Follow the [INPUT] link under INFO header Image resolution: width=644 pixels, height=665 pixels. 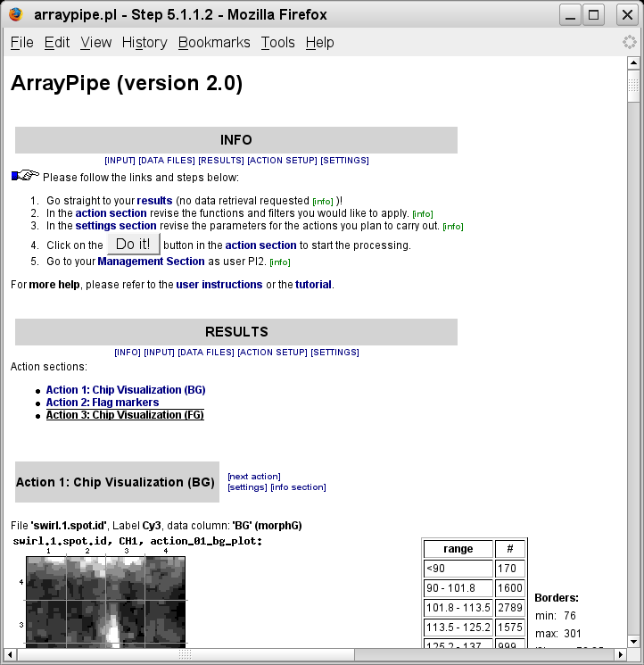click(x=120, y=161)
